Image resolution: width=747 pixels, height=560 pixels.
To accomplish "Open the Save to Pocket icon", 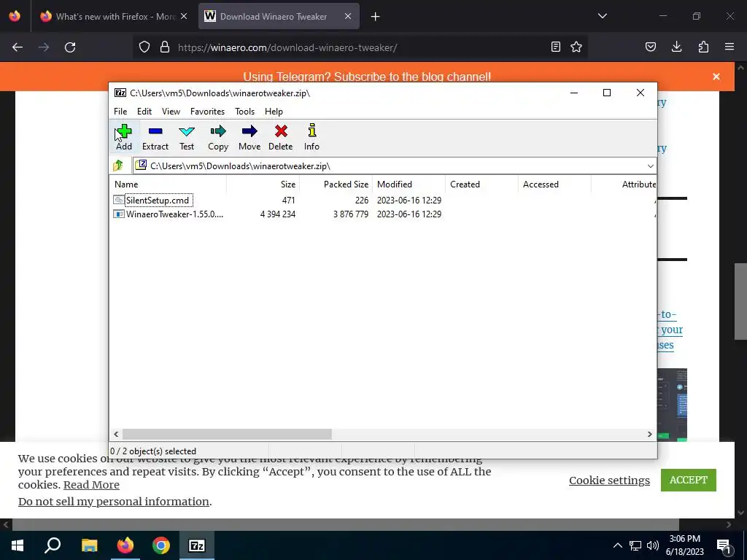I will click(x=650, y=47).
